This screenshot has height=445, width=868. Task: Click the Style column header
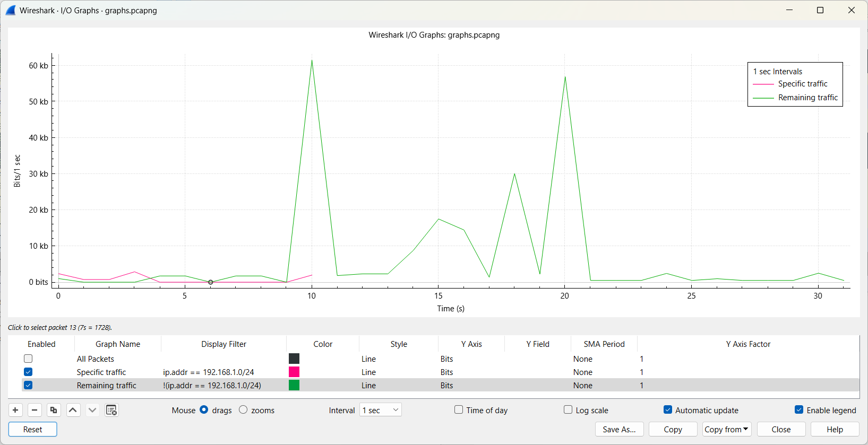click(399, 344)
